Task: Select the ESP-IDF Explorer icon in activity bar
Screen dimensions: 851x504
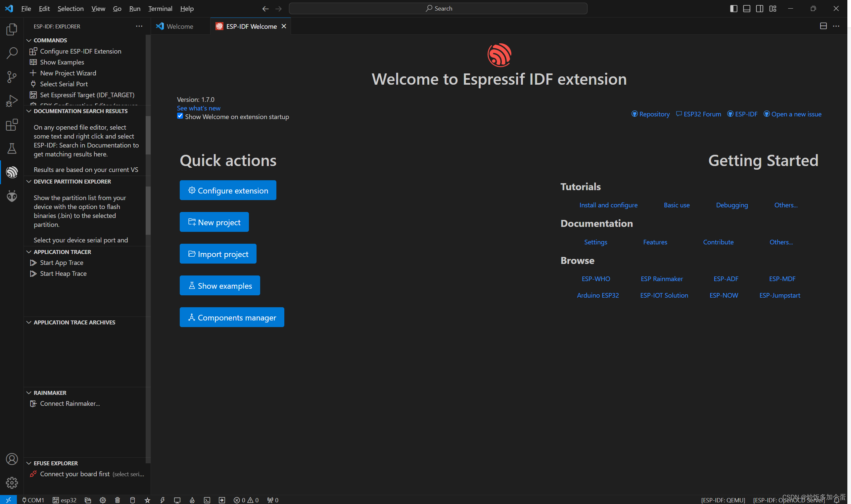Action: click(x=12, y=172)
